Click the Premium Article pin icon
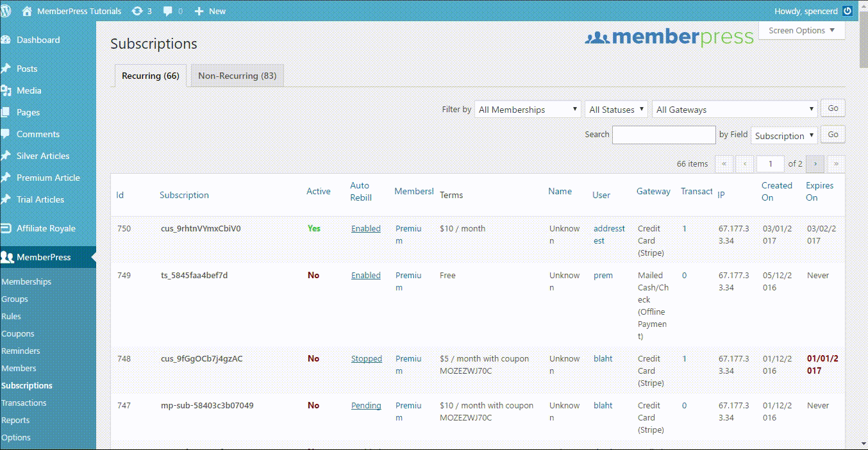The width and height of the screenshot is (868, 450). (6, 178)
